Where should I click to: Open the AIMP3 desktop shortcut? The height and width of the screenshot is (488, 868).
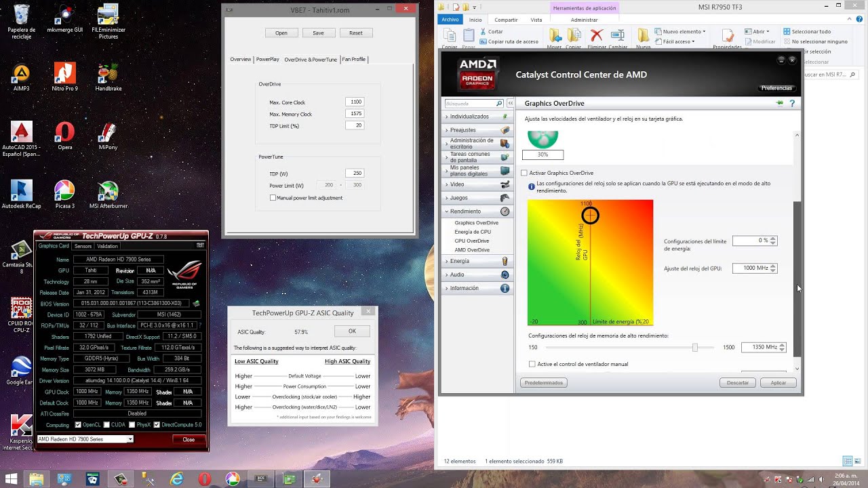[x=21, y=78]
